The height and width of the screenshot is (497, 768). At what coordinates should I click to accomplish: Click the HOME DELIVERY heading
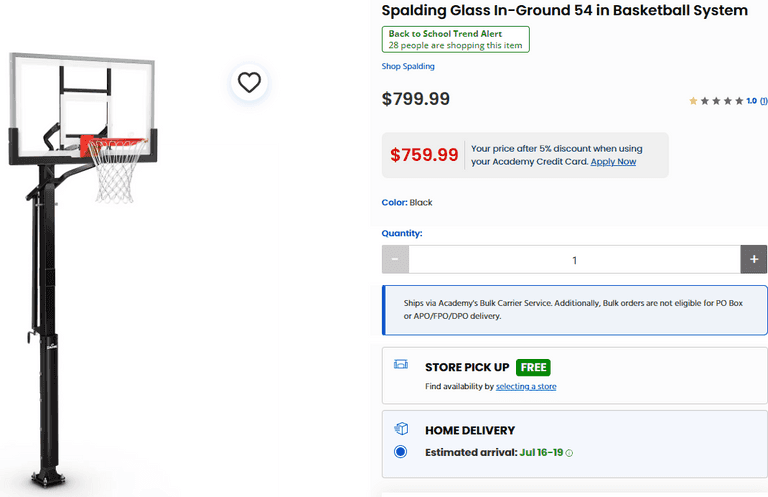[x=470, y=430]
